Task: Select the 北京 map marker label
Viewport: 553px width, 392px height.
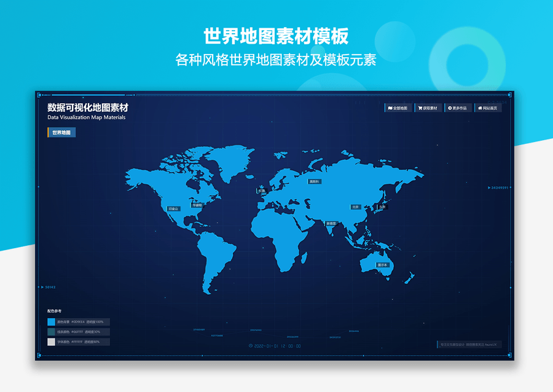Action: coord(355,206)
